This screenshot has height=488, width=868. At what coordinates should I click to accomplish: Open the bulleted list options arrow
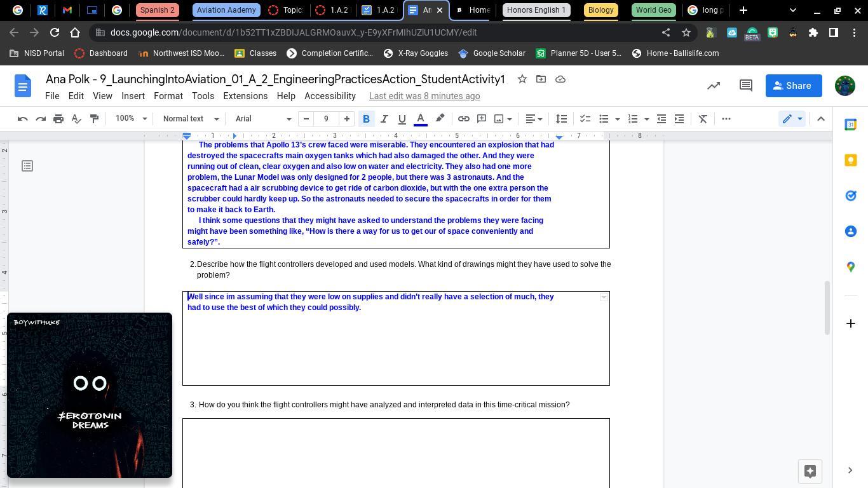(x=617, y=119)
